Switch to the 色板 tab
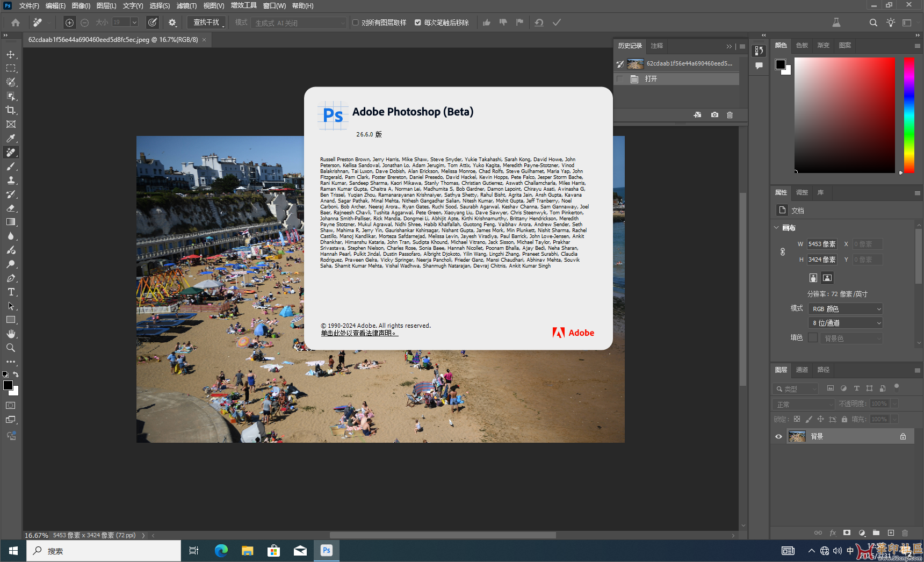Image resolution: width=924 pixels, height=562 pixels. (802, 45)
